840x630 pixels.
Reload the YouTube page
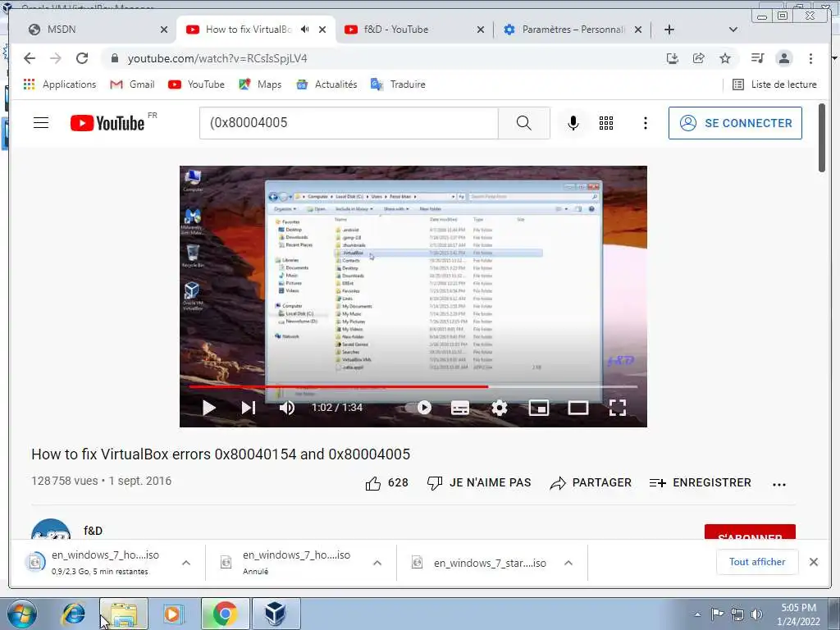[82, 58]
